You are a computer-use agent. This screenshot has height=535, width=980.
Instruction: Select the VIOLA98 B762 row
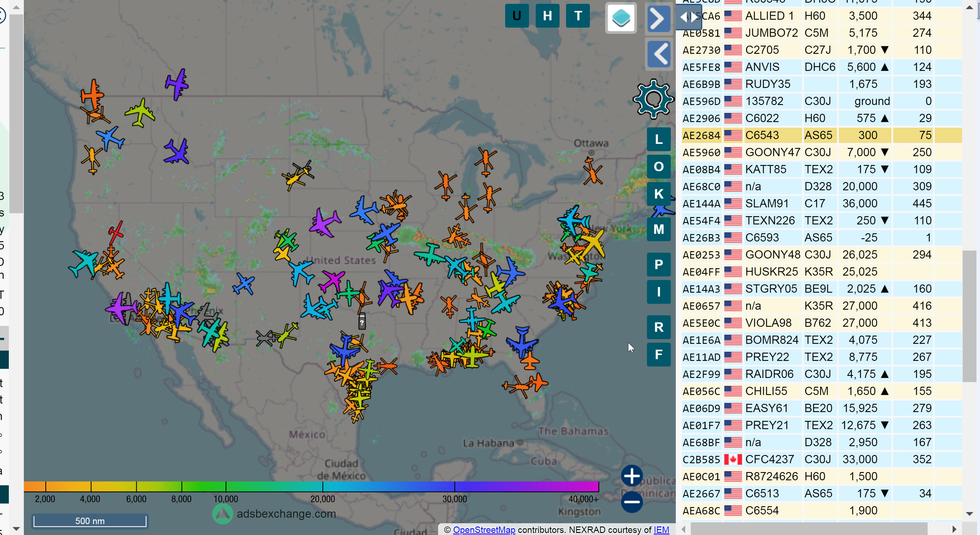822,323
